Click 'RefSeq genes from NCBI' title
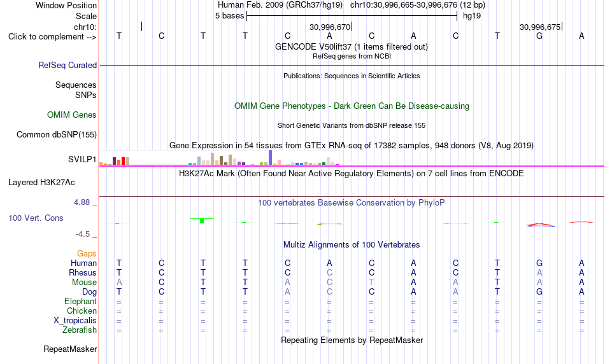 (352, 56)
